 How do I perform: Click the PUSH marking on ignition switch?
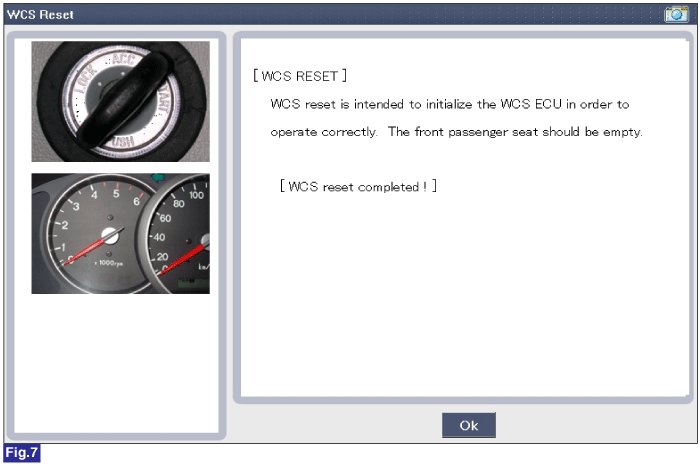pyautogui.click(x=121, y=142)
